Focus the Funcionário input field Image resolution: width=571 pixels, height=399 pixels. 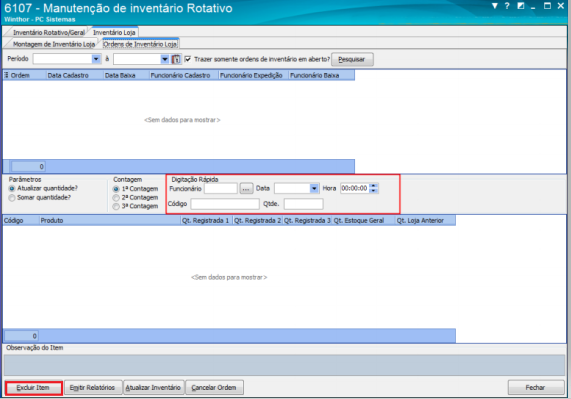[x=221, y=189]
